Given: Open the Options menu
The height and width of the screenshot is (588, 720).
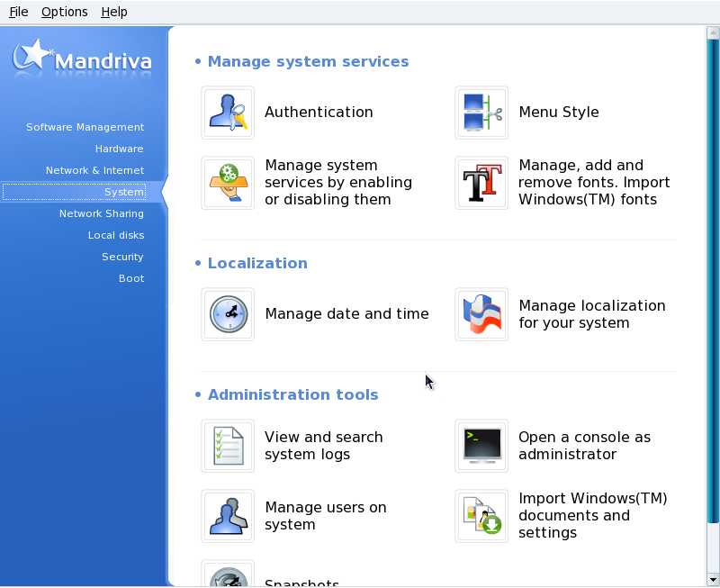Looking at the screenshot, I should [x=64, y=12].
